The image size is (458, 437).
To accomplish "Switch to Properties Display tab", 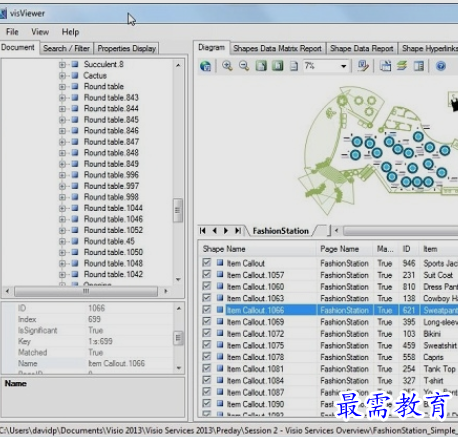I will [127, 48].
